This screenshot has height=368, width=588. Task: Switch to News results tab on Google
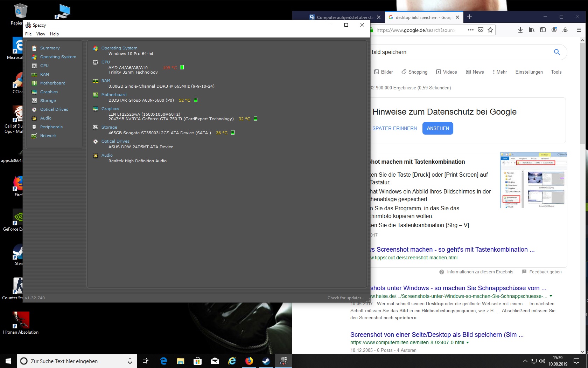click(475, 72)
